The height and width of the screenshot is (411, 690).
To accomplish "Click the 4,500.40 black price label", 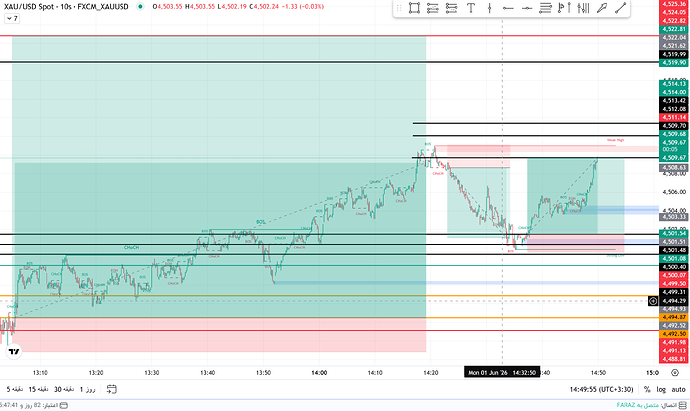I will coord(674,267).
